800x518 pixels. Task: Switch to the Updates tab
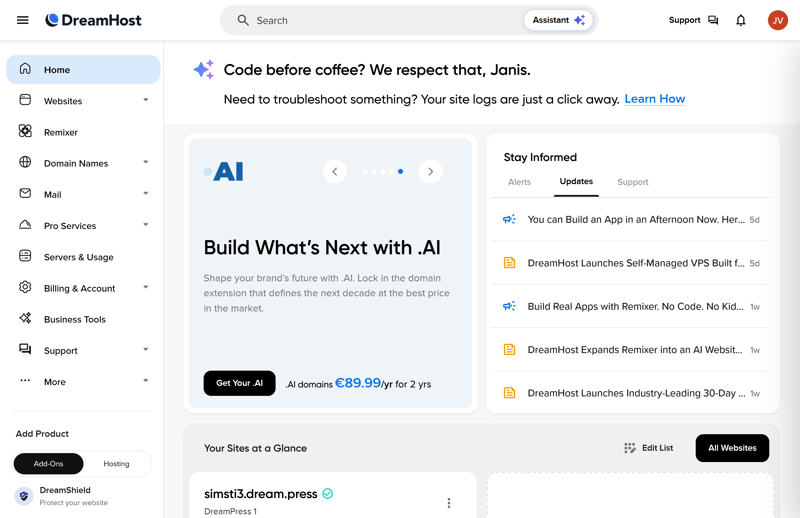576,182
